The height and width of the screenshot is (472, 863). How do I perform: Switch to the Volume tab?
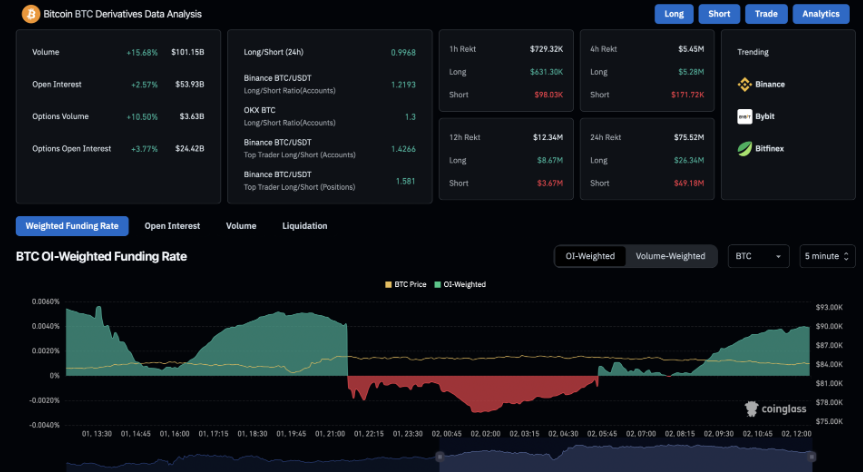pos(241,226)
